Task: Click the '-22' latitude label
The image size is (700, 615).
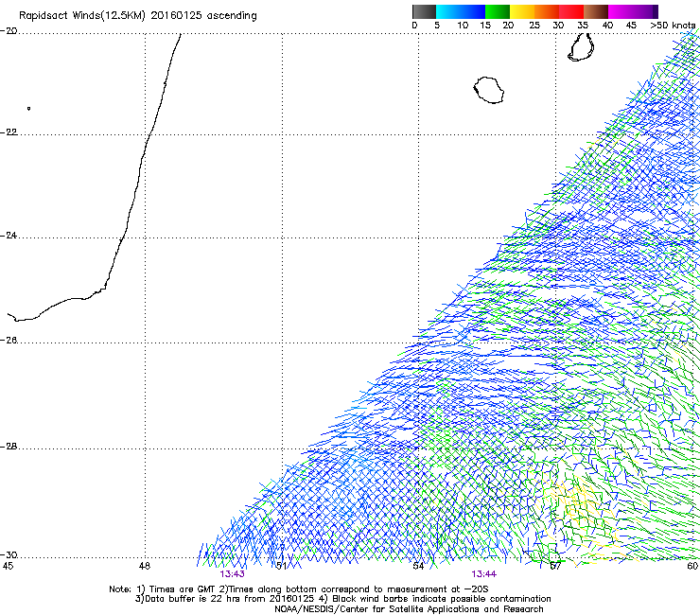Action: (9, 132)
